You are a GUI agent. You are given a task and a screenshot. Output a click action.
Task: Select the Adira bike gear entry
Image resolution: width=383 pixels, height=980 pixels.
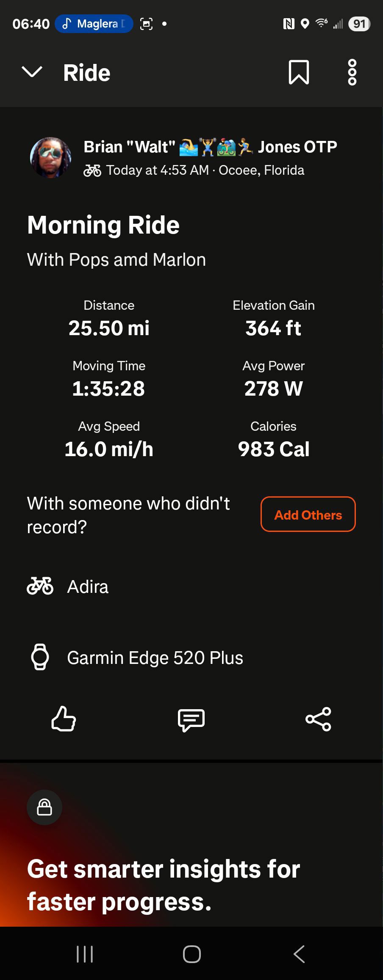88,587
